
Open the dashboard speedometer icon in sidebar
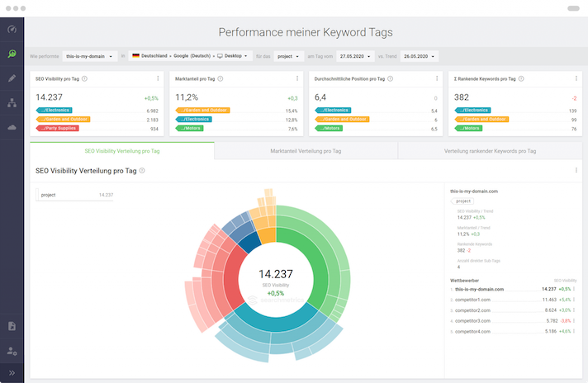coord(12,29)
